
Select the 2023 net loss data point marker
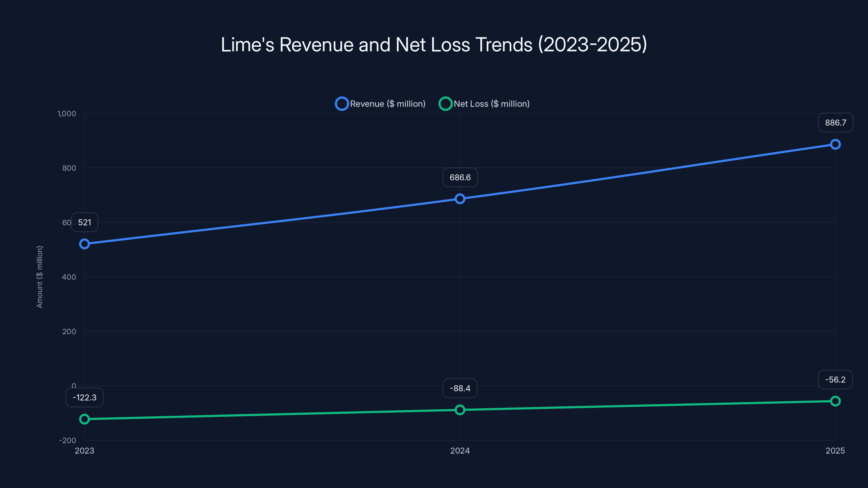[85, 419]
